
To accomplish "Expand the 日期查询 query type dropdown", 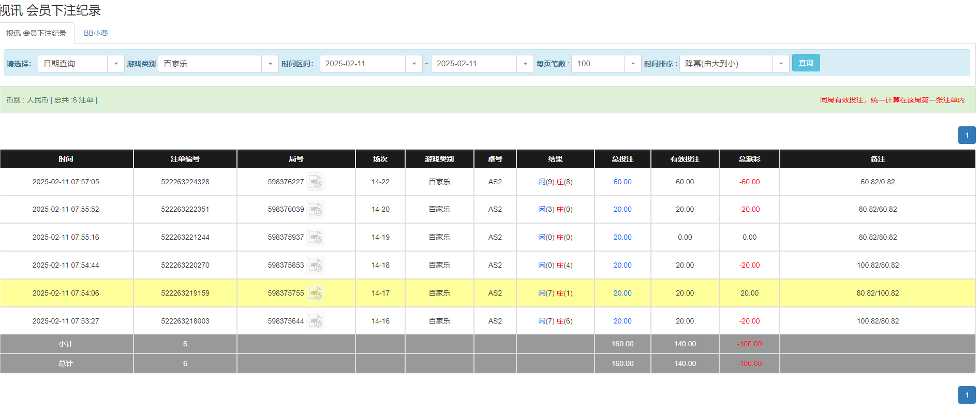I will [116, 64].
